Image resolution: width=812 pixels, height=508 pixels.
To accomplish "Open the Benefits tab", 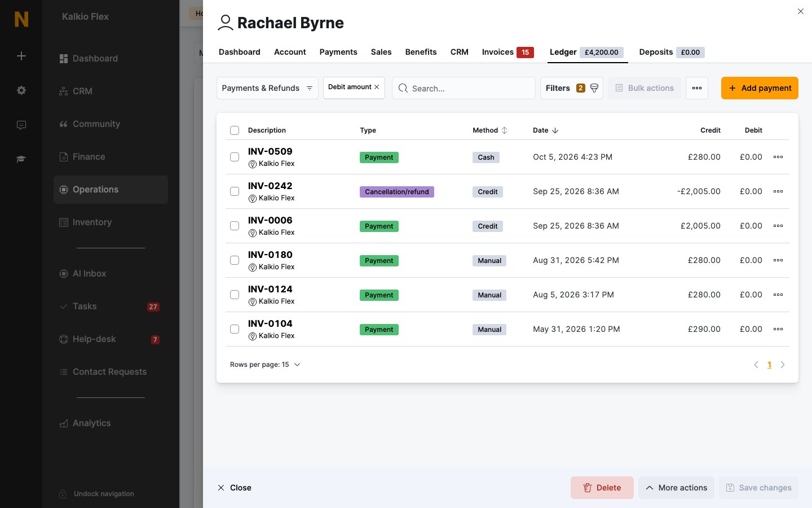I will [x=421, y=52].
